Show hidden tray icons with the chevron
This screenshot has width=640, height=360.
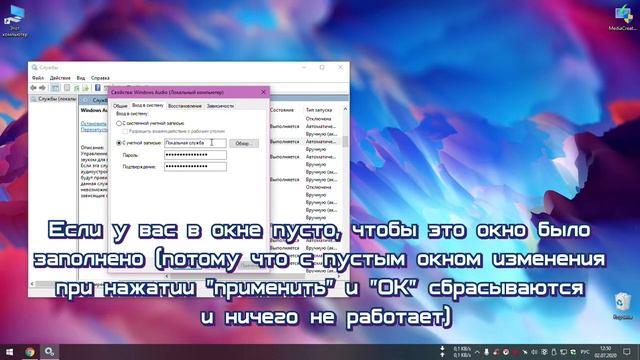pos(477,352)
